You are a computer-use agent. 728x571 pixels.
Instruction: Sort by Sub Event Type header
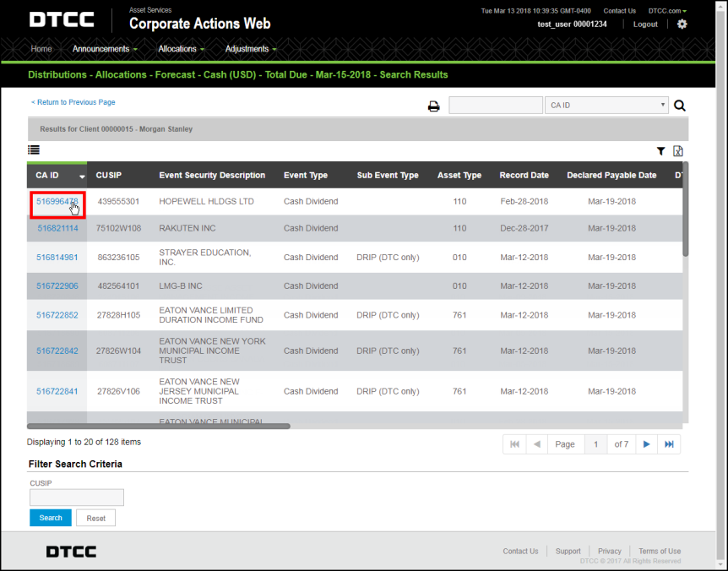[x=388, y=175]
